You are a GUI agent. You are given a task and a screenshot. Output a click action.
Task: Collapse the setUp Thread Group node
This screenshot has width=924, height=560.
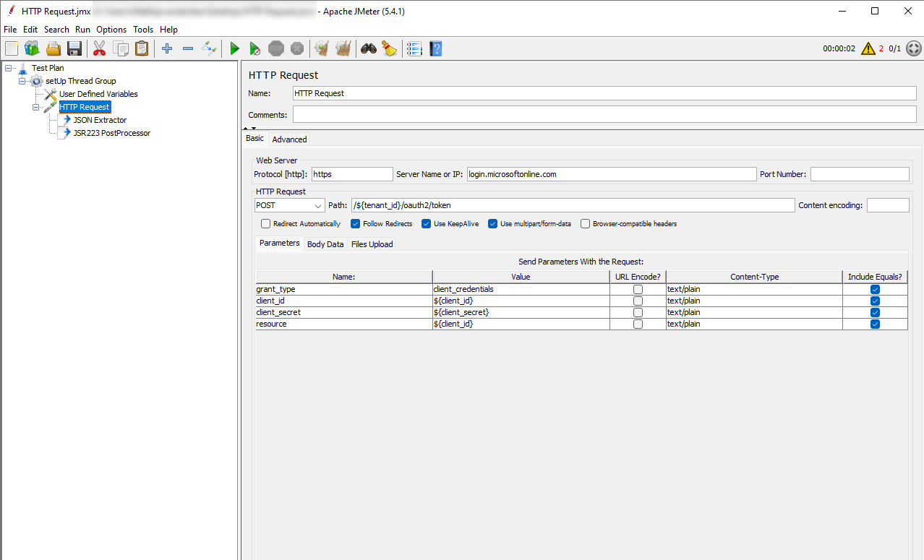pos(22,80)
